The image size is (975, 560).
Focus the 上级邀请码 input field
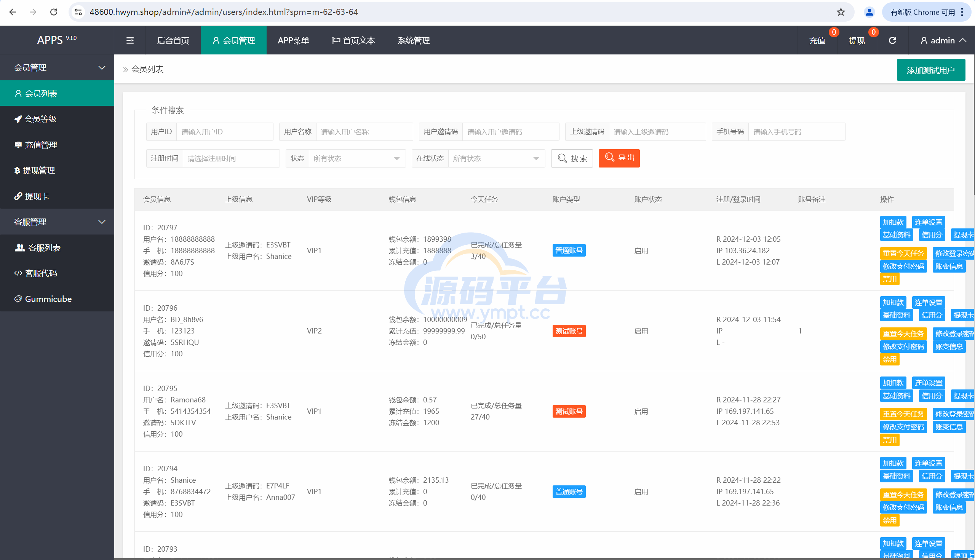coord(657,132)
